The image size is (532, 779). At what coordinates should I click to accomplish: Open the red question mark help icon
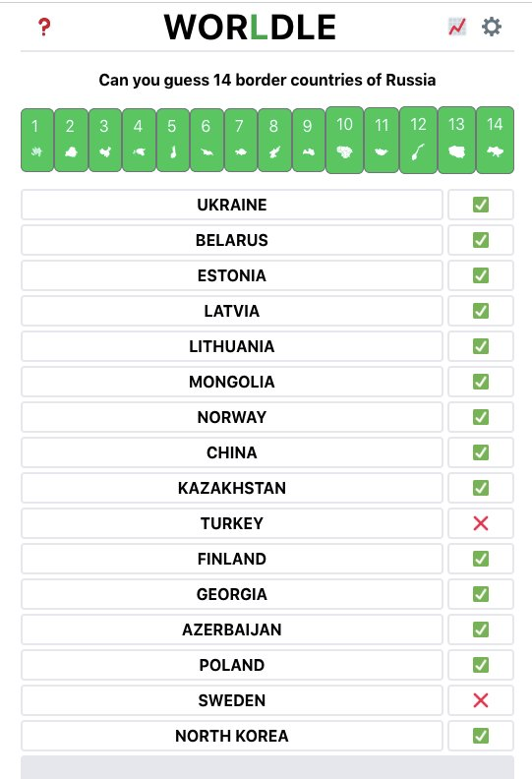[x=44, y=27]
